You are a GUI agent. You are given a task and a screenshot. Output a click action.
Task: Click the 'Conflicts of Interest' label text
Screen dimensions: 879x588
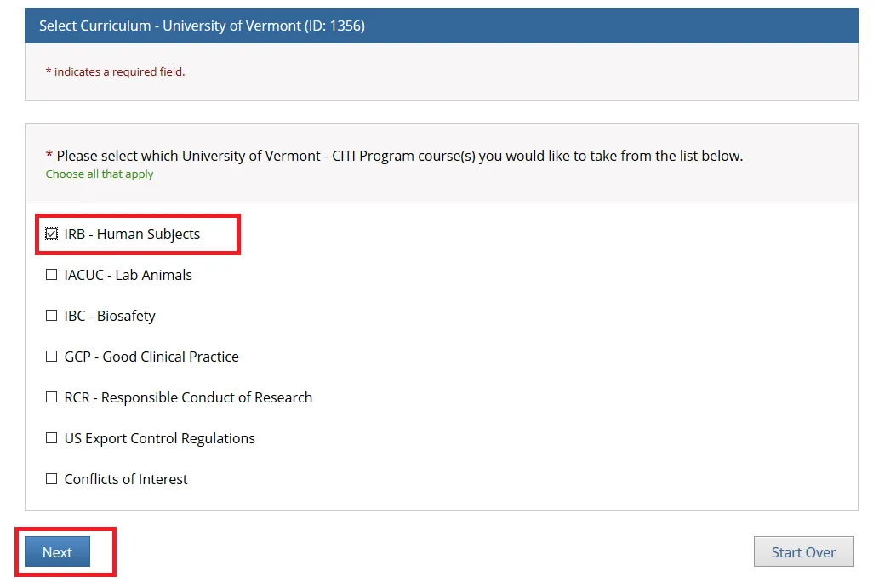tap(126, 479)
